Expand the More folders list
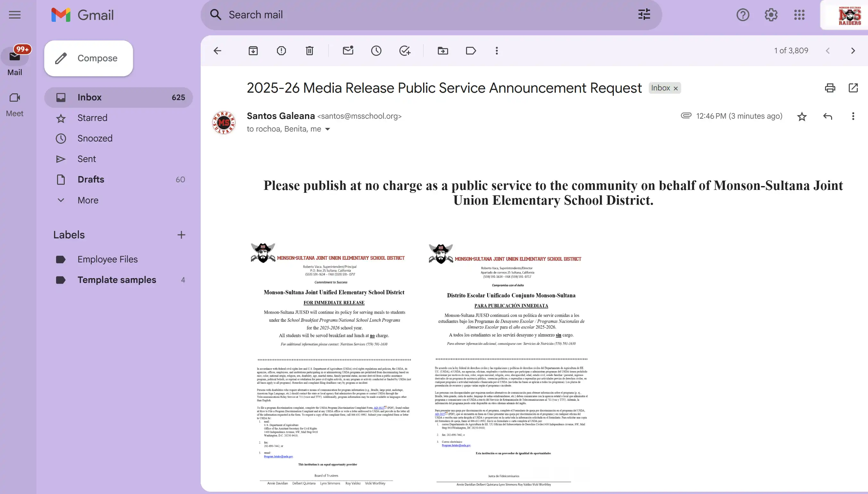Image resolution: width=868 pixels, height=494 pixels. click(118, 200)
